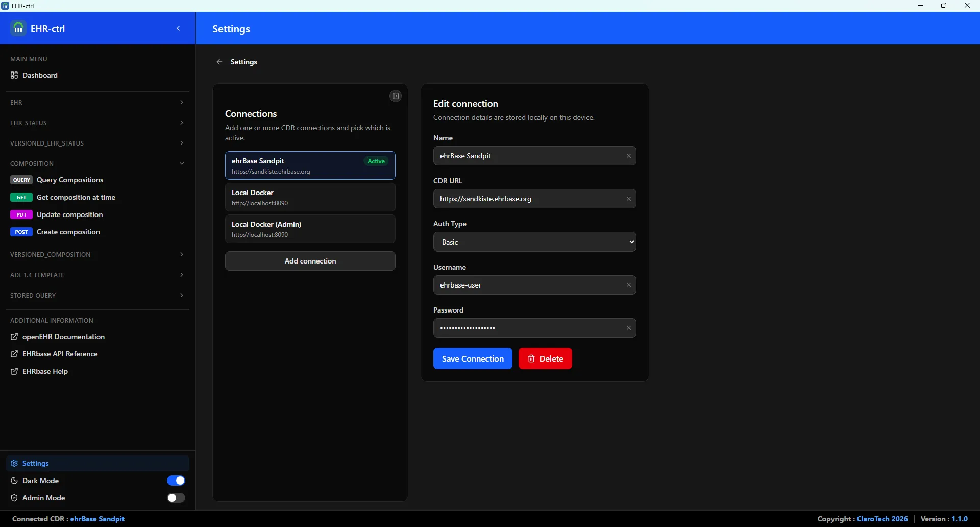The height and width of the screenshot is (527, 980).
Task: Click the Admin Mode shield icon
Action: click(14, 498)
